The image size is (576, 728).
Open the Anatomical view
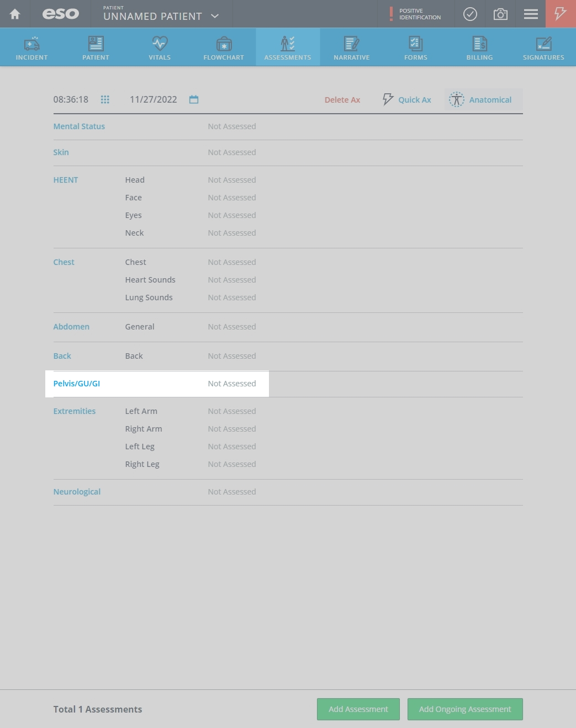tap(484, 99)
